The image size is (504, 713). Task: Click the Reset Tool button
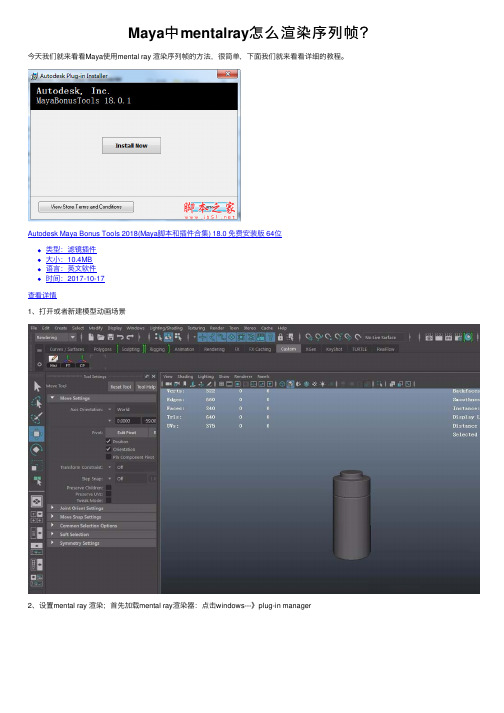(x=121, y=387)
